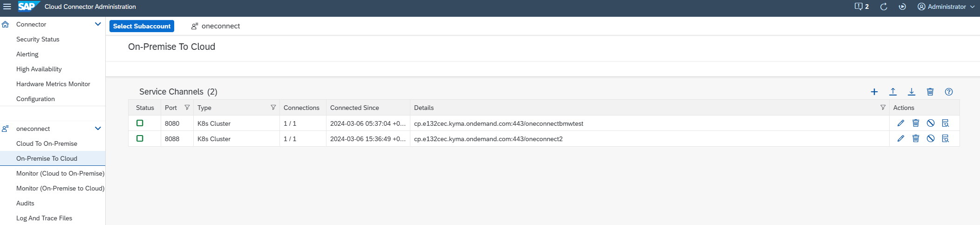980x225 pixels.
Task: Open the Service Channels help icon
Action: coord(949,92)
